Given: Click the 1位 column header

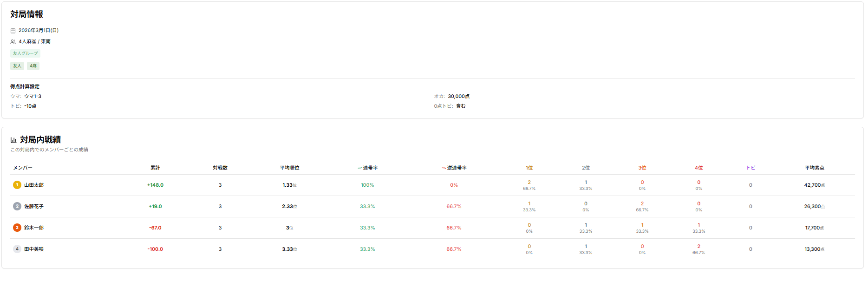Looking at the screenshot, I should tap(529, 168).
